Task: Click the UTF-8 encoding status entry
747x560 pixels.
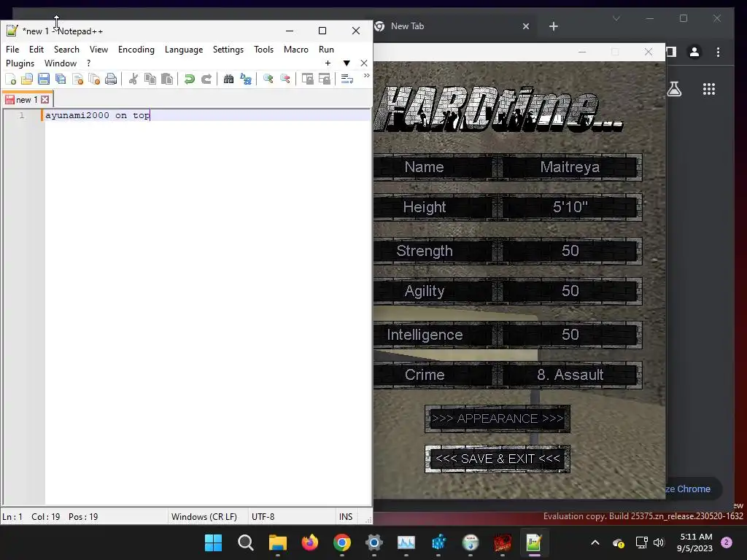Action: tap(263, 517)
